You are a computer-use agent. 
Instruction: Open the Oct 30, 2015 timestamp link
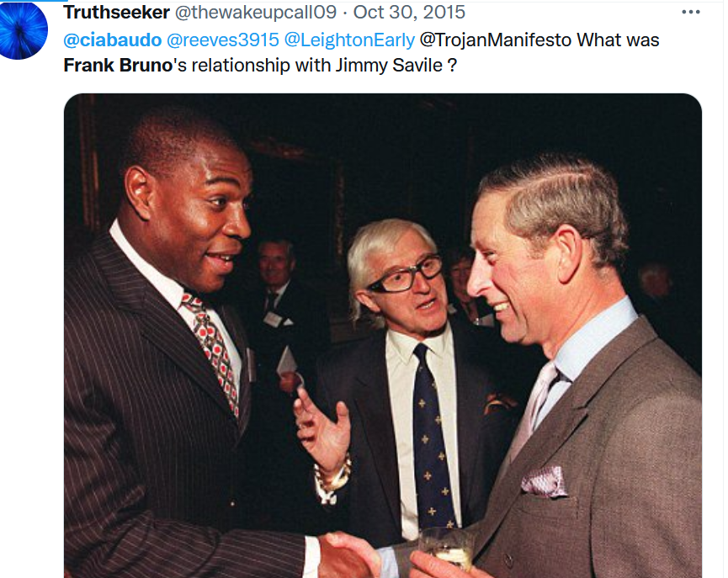(409, 12)
